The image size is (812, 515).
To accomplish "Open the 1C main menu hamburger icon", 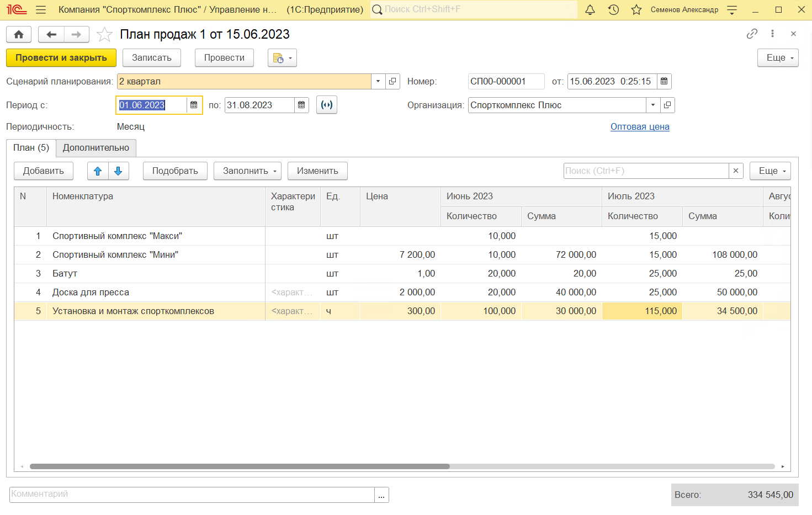I will 40,10.
